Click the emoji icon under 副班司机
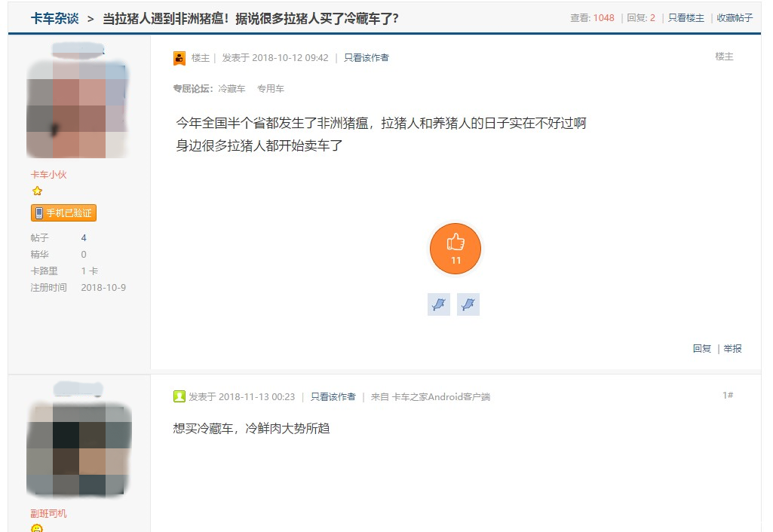This screenshot has width=773, height=532. 37,528
